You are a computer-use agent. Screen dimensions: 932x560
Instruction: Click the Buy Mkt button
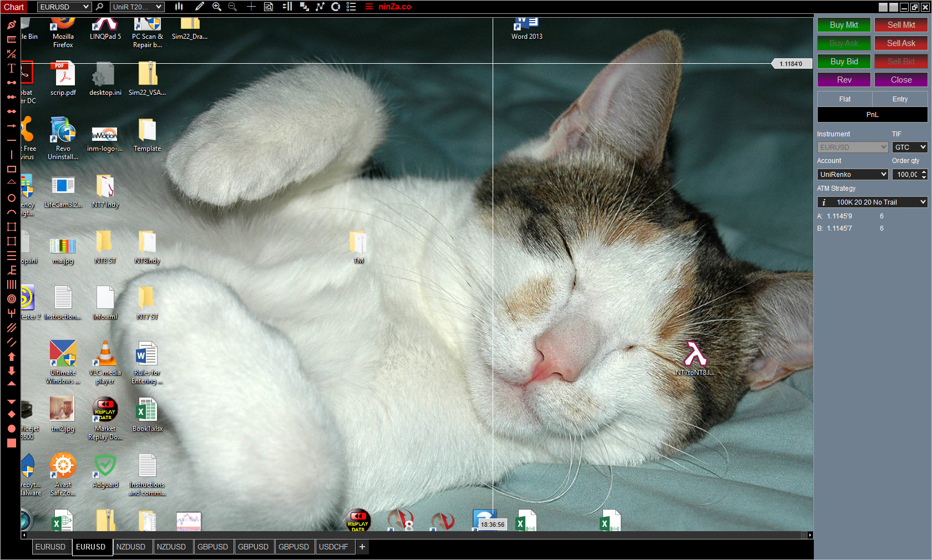pyautogui.click(x=844, y=25)
